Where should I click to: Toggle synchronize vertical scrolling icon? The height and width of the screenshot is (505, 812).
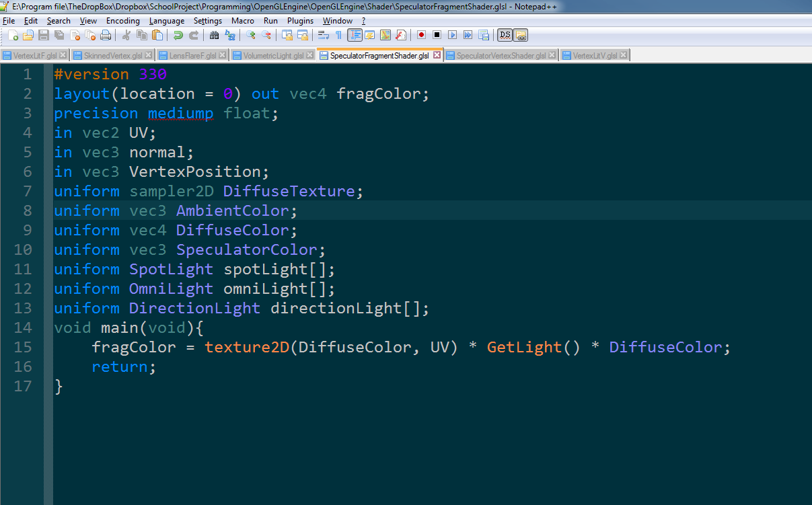287,35
